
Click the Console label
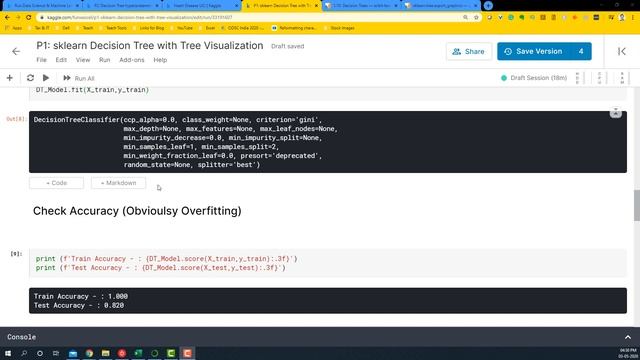click(x=22, y=337)
